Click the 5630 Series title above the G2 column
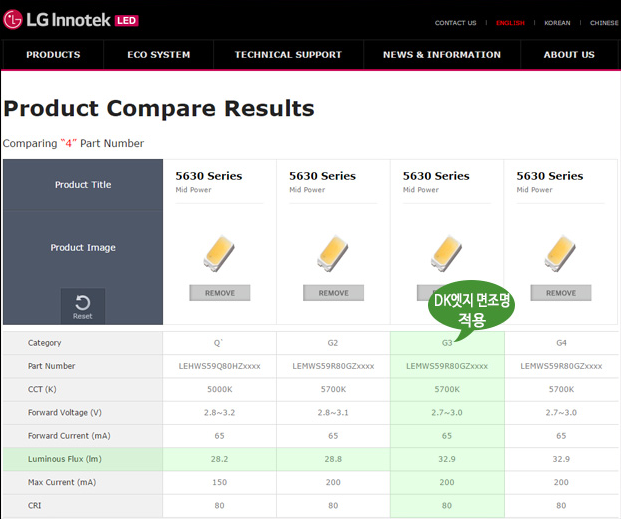Image resolution: width=621 pixels, height=519 pixels. (x=322, y=176)
